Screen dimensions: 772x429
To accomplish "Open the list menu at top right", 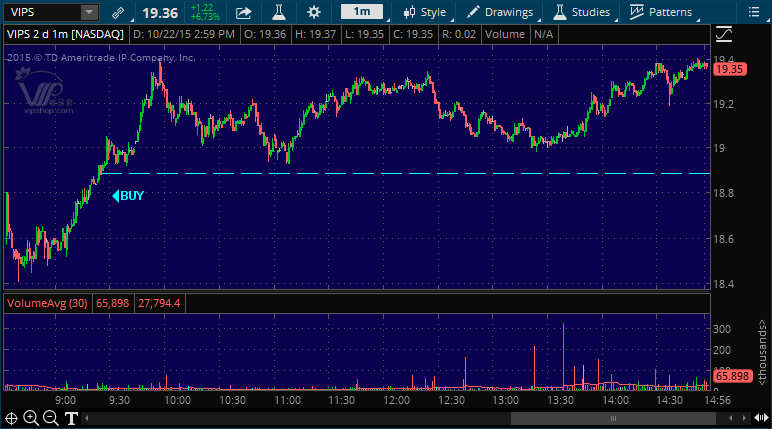I will [x=756, y=12].
